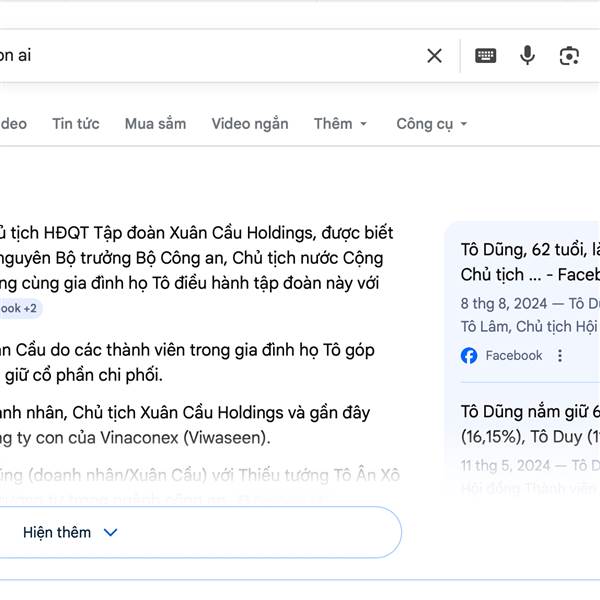Open the Công cụ tools dropdown

[x=431, y=124]
